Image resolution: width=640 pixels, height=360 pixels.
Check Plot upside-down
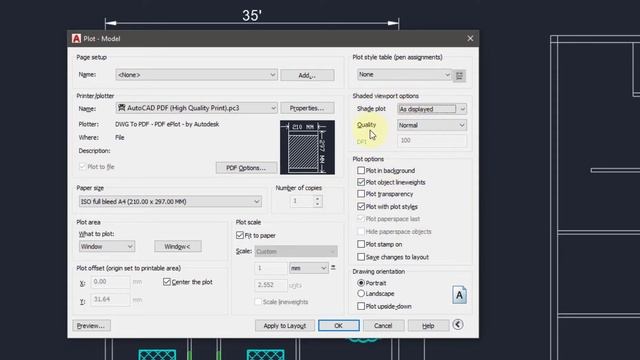click(361, 306)
